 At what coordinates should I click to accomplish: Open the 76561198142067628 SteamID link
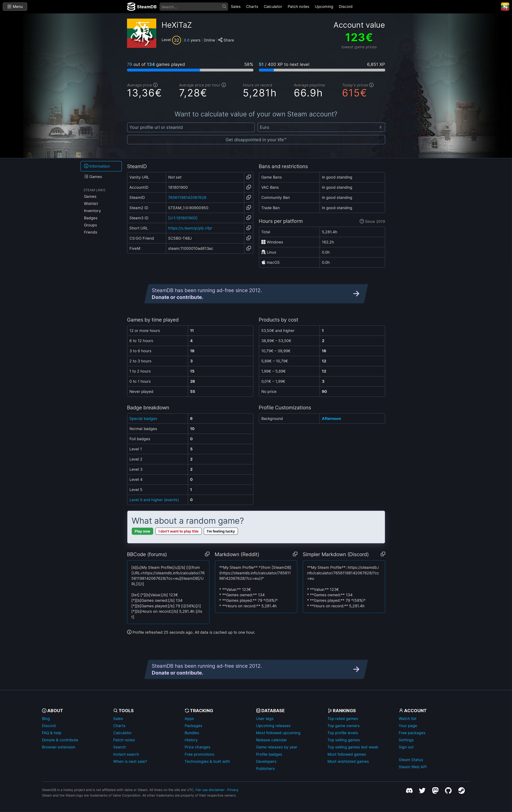tap(187, 198)
